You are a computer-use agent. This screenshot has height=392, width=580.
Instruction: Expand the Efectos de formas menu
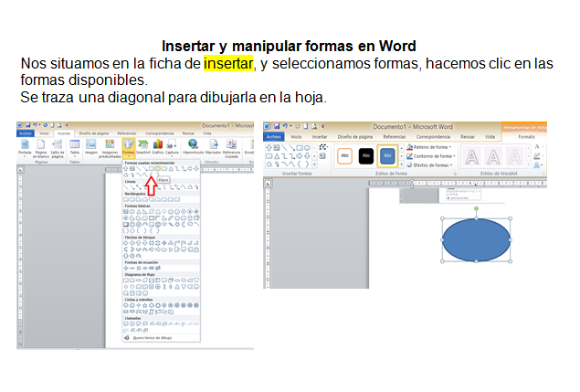click(x=430, y=165)
